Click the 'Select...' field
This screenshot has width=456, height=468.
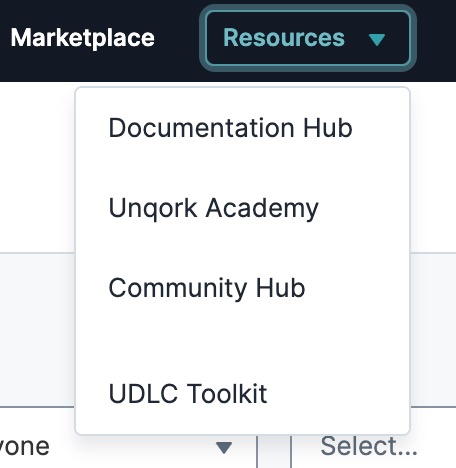pyautogui.click(x=373, y=447)
